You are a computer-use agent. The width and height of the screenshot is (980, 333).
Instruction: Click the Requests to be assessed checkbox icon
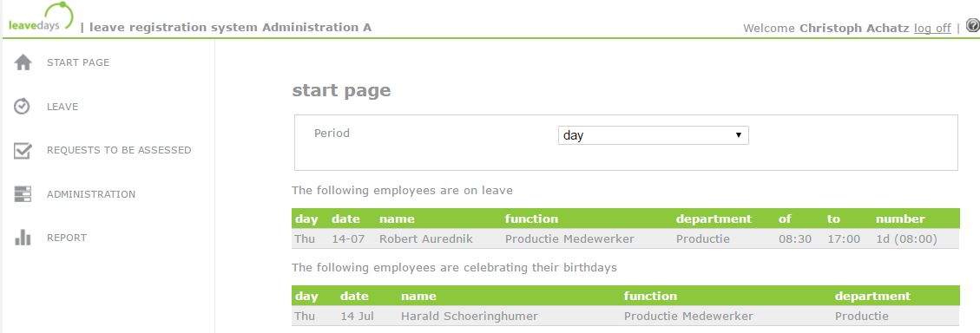point(23,150)
